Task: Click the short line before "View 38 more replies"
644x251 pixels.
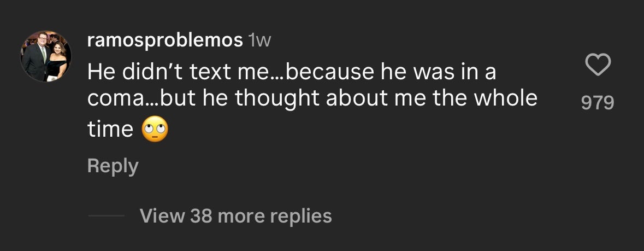Action: pyautogui.click(x=107, y=216)
